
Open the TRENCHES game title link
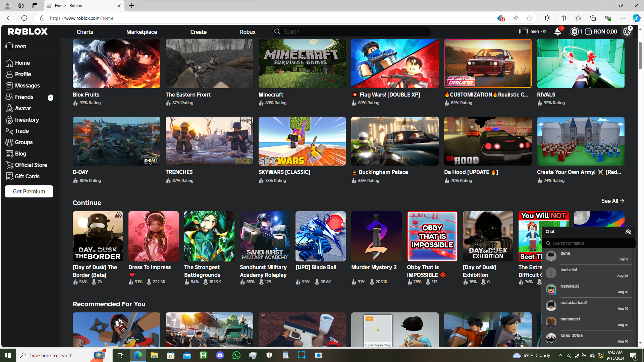click(x=179, y=172)
